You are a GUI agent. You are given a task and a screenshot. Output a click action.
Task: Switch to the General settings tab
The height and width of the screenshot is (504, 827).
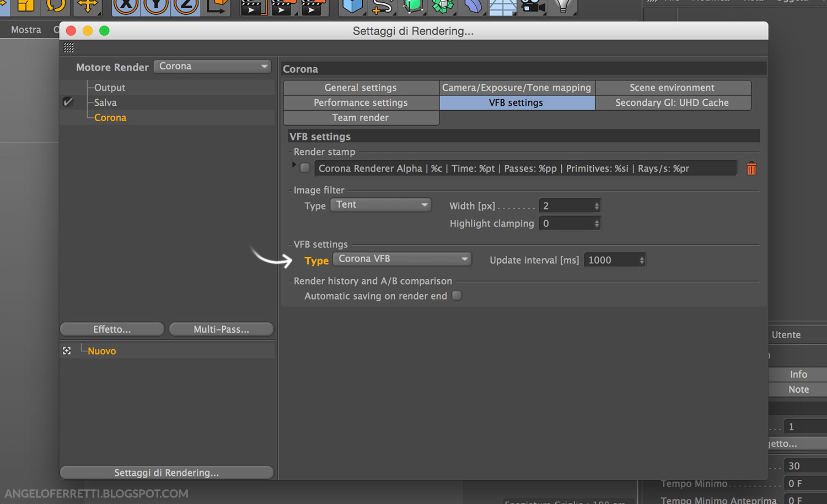[361, 88]
